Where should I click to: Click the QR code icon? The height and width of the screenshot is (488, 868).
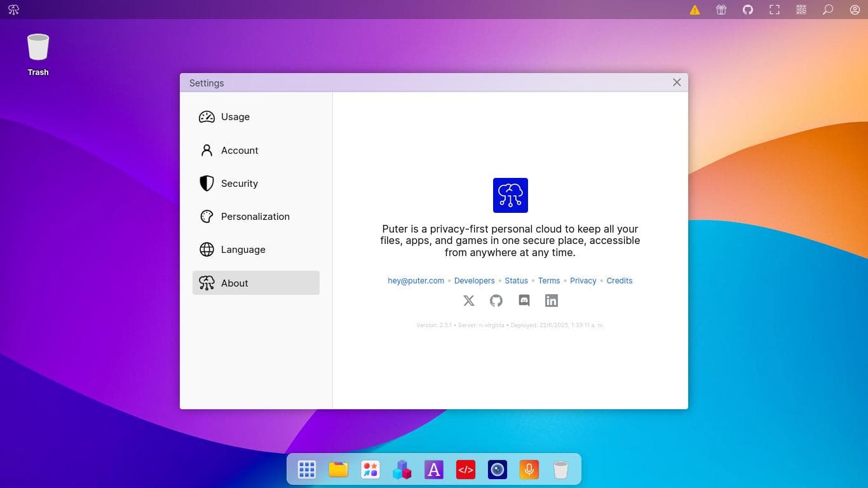coord(801,10)
